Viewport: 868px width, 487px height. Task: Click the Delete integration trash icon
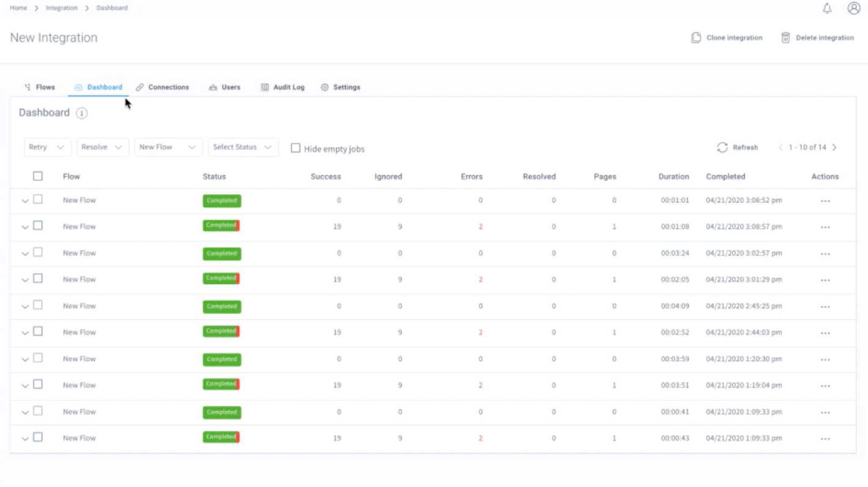786,37
